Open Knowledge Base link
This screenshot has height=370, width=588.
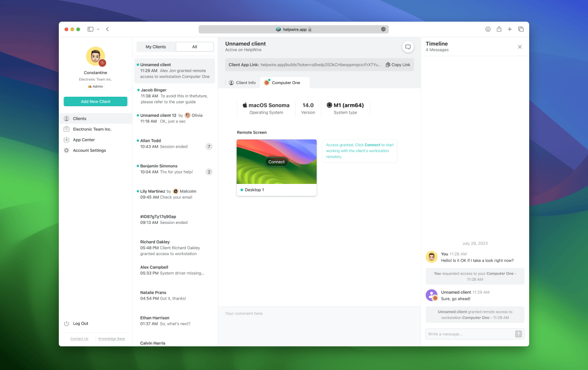coord(112,339)
